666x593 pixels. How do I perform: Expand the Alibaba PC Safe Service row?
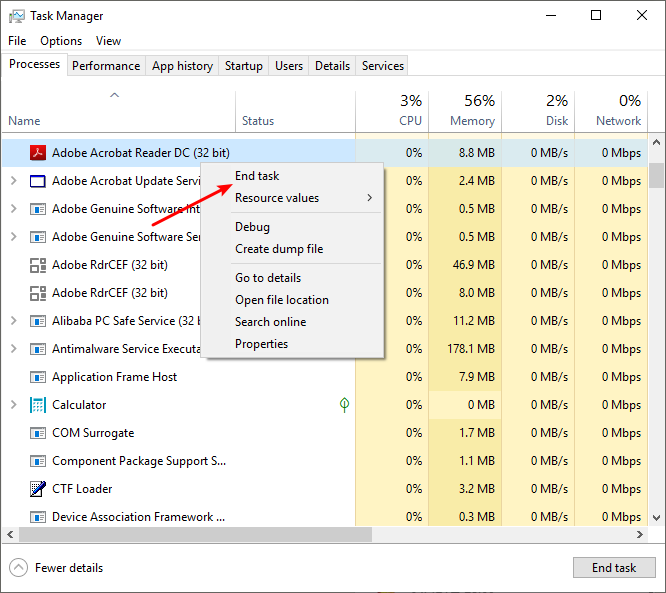click(14, 321)
